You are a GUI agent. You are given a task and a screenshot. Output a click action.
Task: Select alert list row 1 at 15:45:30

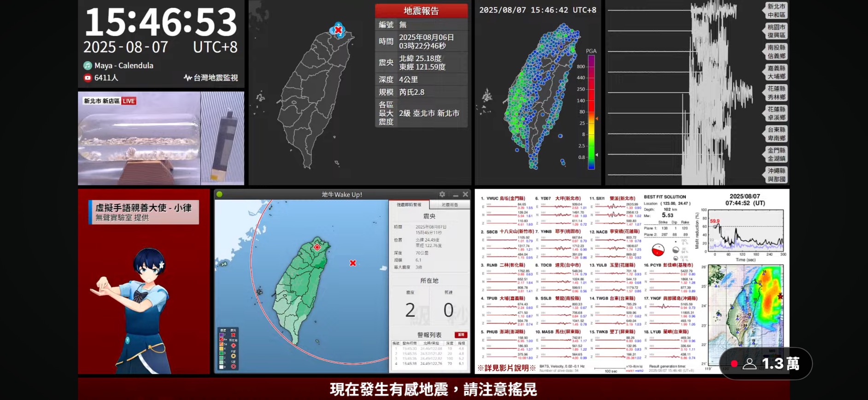(429, 348)
